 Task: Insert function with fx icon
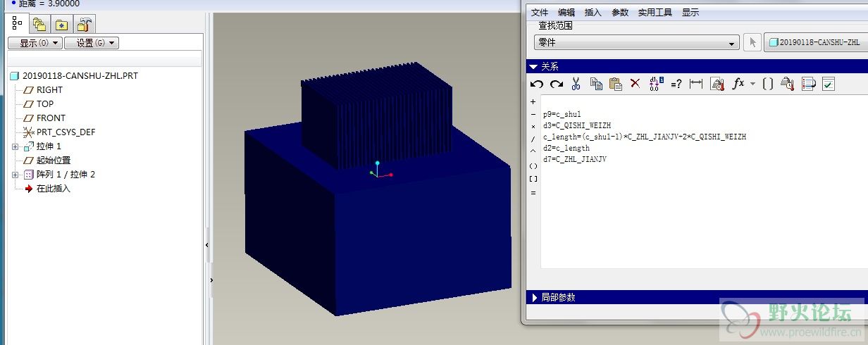click(738, 84)
